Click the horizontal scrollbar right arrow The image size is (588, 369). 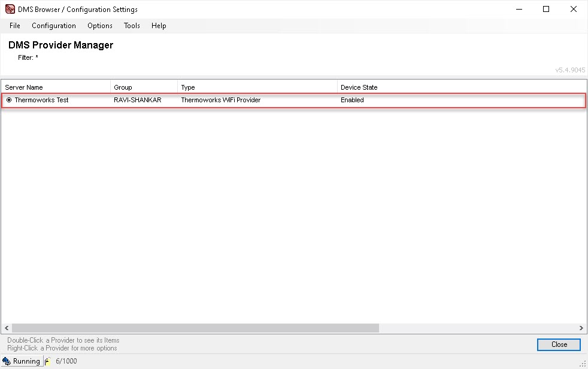581,328
